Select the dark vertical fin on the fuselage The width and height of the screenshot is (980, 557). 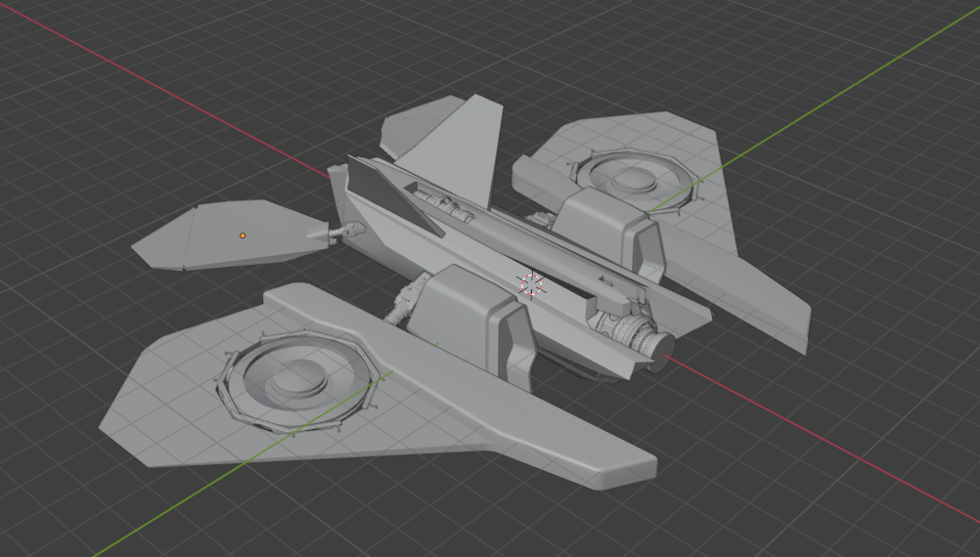point(391,193)
